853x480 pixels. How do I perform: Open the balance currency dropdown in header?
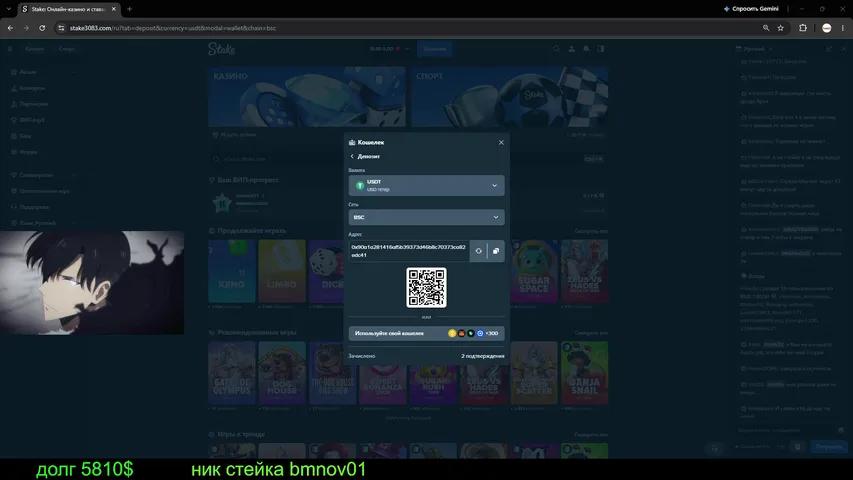(389, 49)
